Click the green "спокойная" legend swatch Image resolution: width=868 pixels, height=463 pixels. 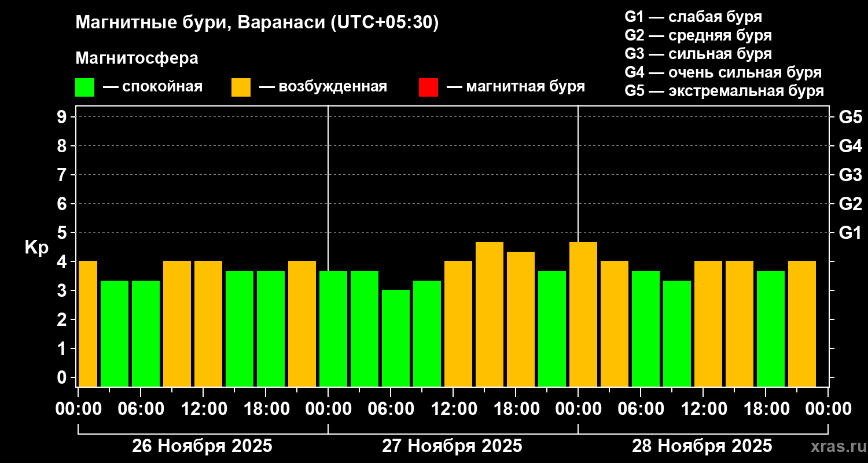click(x=84, y=87)
